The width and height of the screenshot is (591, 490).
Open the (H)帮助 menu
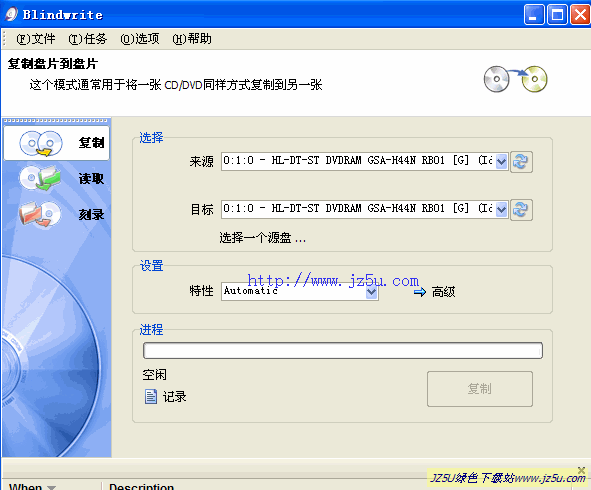click(192, 38)
